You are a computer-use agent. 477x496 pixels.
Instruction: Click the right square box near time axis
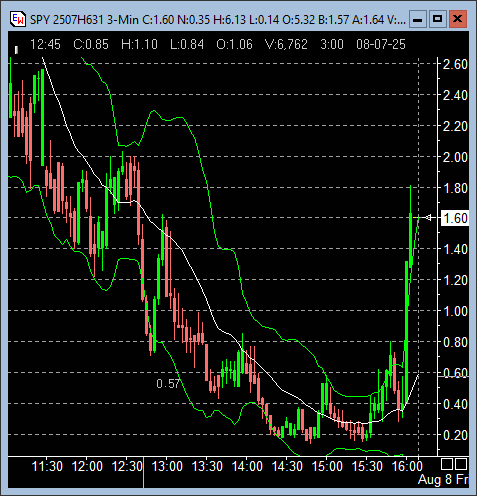[461, 464]
